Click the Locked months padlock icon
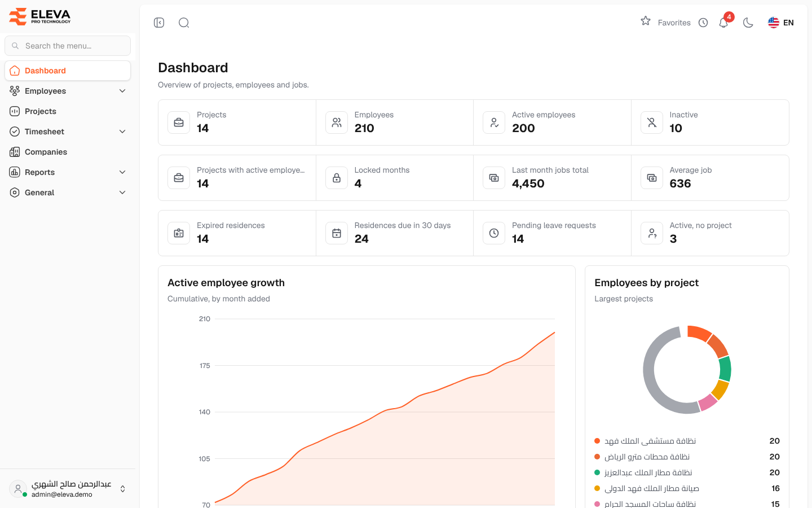Screen dimensions: 812x508 [x=337, y=178]
